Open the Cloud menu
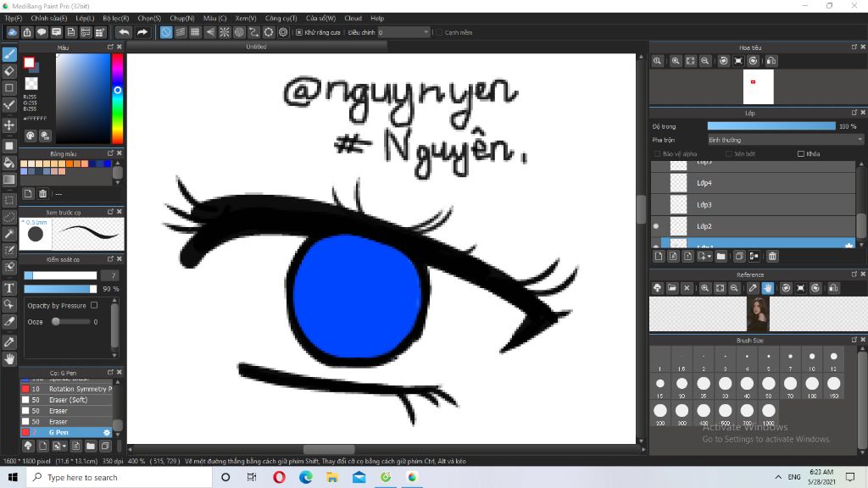The width and height of the screenshot is (868, 488). coord(353,18)
